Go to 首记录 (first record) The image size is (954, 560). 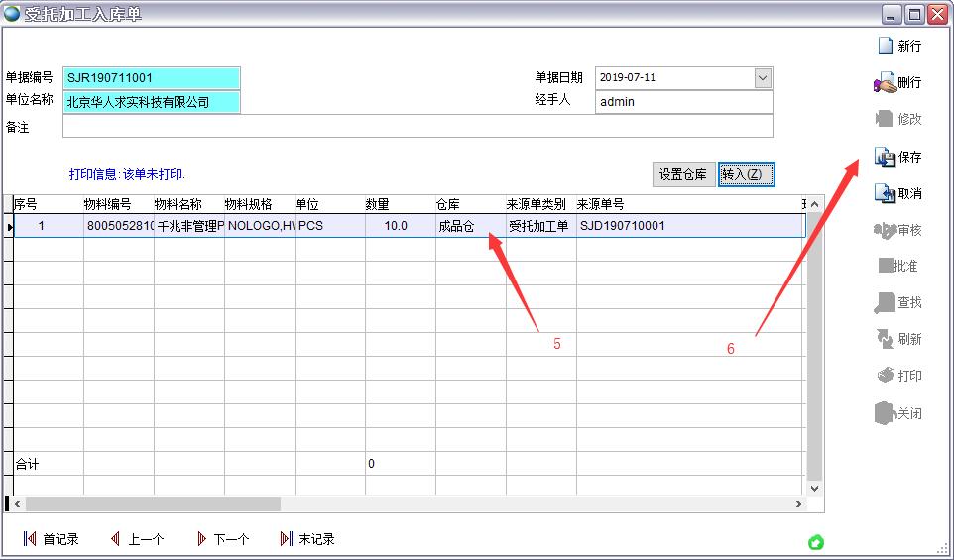point(30,539)
